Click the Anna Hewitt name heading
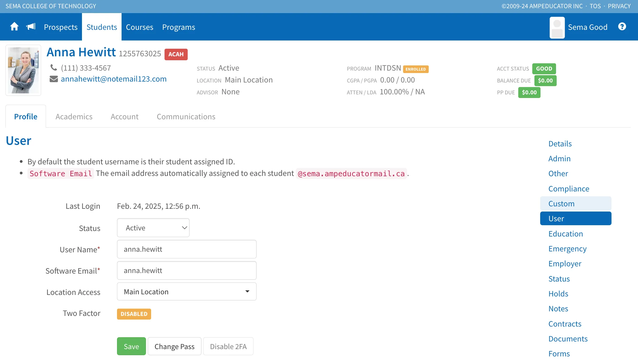 pyautogui.click(x=81, y=52)
